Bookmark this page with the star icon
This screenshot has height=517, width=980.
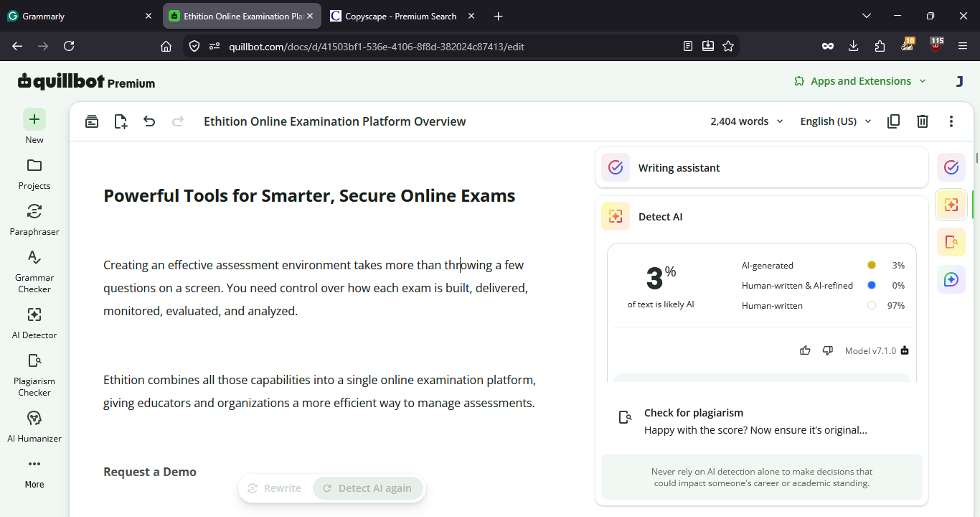point(728,46)
